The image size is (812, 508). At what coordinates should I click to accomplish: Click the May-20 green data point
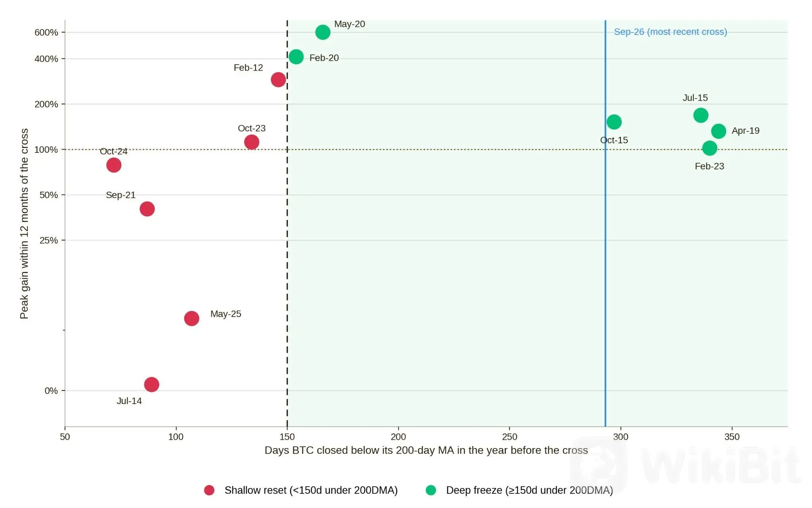pos(323,32)
